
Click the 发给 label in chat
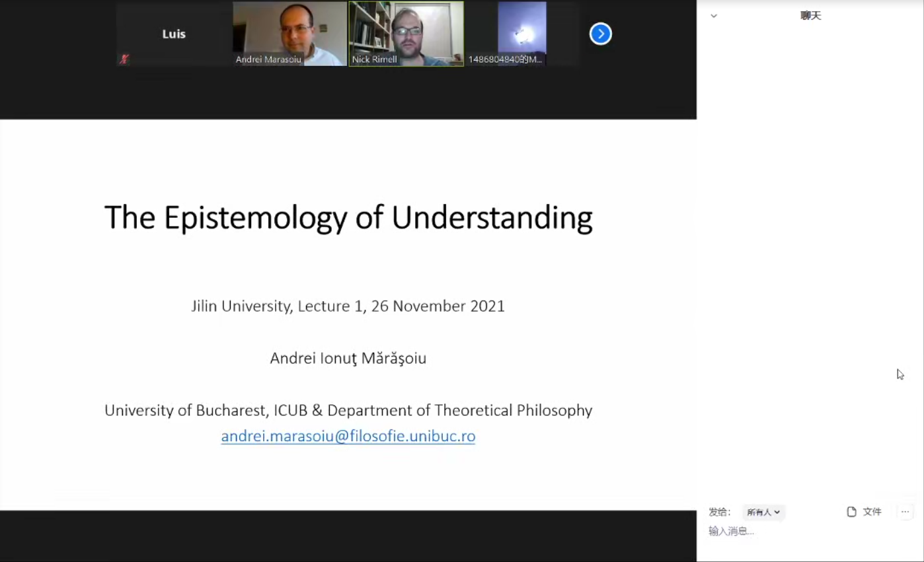tap(719, 512)
